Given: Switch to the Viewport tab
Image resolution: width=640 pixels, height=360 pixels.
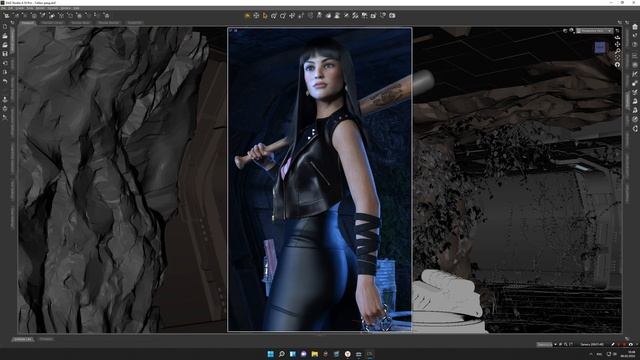Looking at the screenshot, I should click(x=28, y=23).
